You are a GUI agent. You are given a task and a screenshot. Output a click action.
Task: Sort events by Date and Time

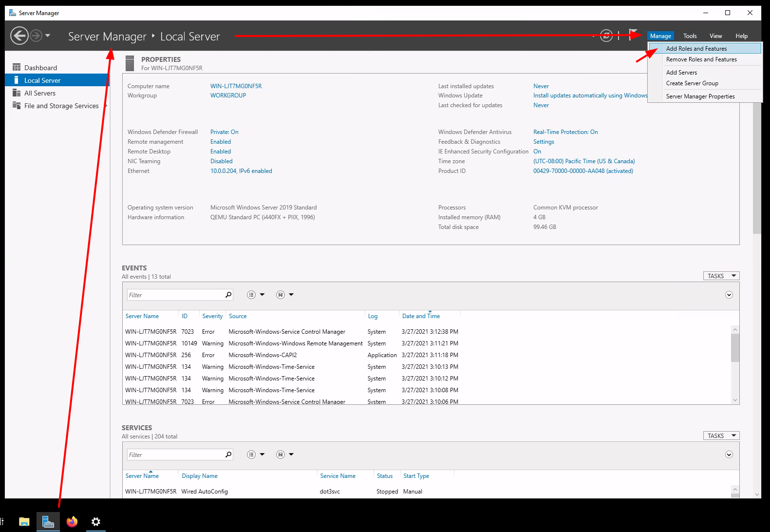tap(421, 316)
